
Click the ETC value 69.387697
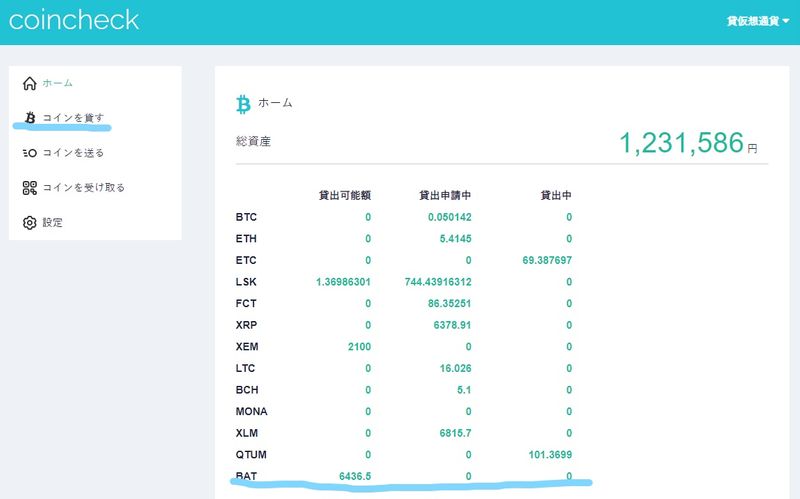coord(547,260)
